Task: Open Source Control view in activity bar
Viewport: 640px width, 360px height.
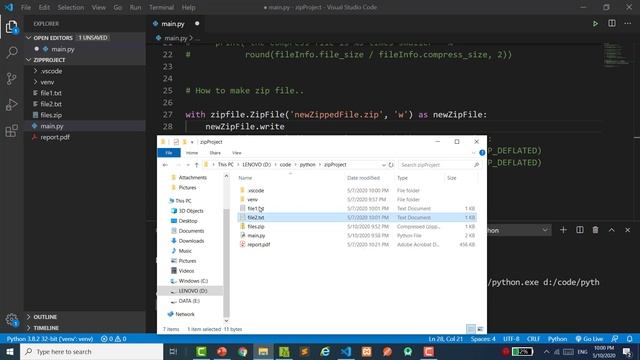Action: 11,78
